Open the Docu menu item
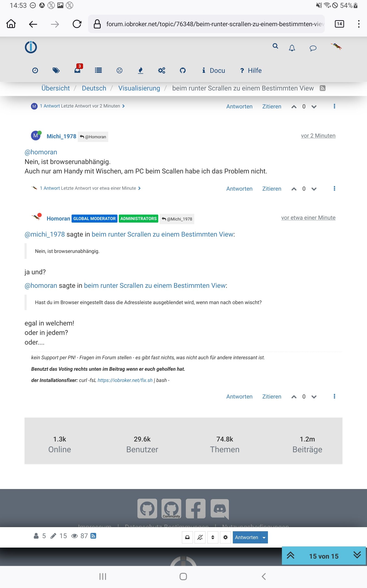Viewport: 367px width, 588px height. 214,71
